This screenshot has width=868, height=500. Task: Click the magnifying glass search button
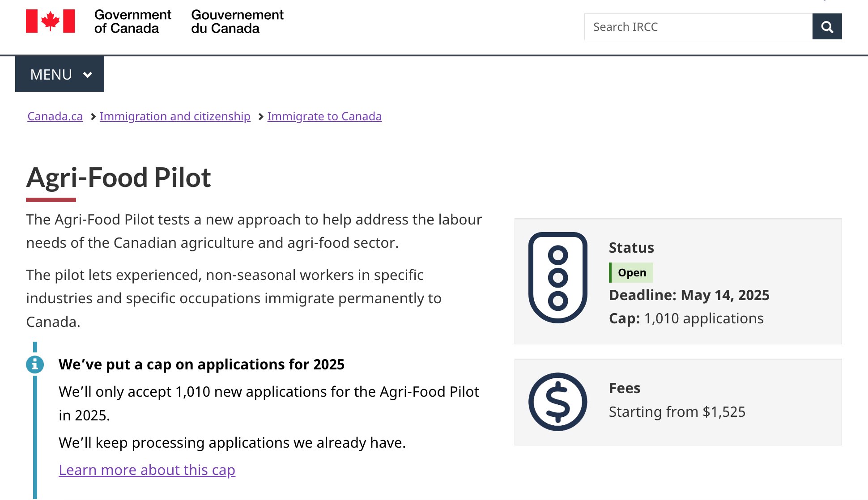827,27
